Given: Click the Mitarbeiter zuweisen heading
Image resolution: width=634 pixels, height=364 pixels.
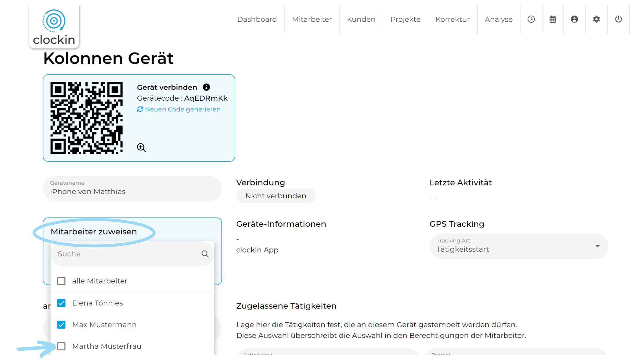Looking at the screenshot, I should (94, 232).
